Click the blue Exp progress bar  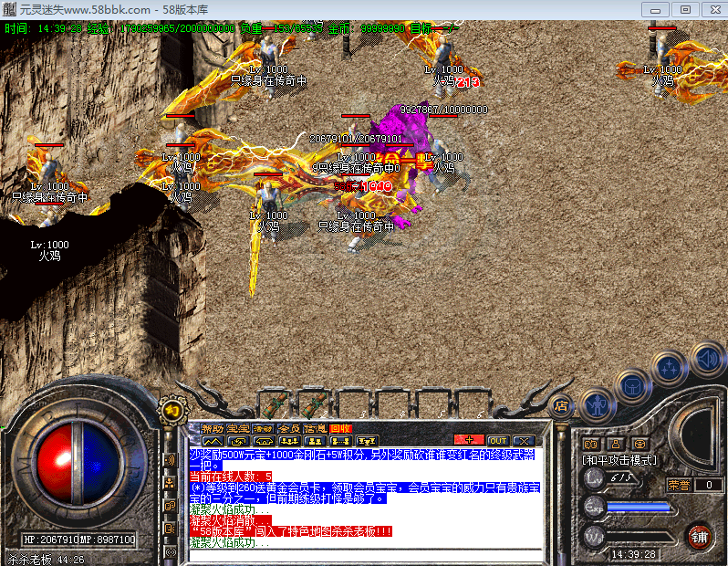point(639,507)
